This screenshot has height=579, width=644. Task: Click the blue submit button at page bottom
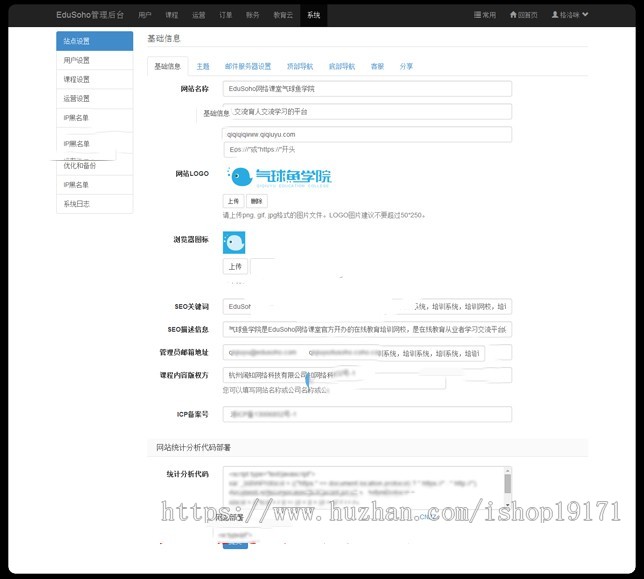(235, 545)
